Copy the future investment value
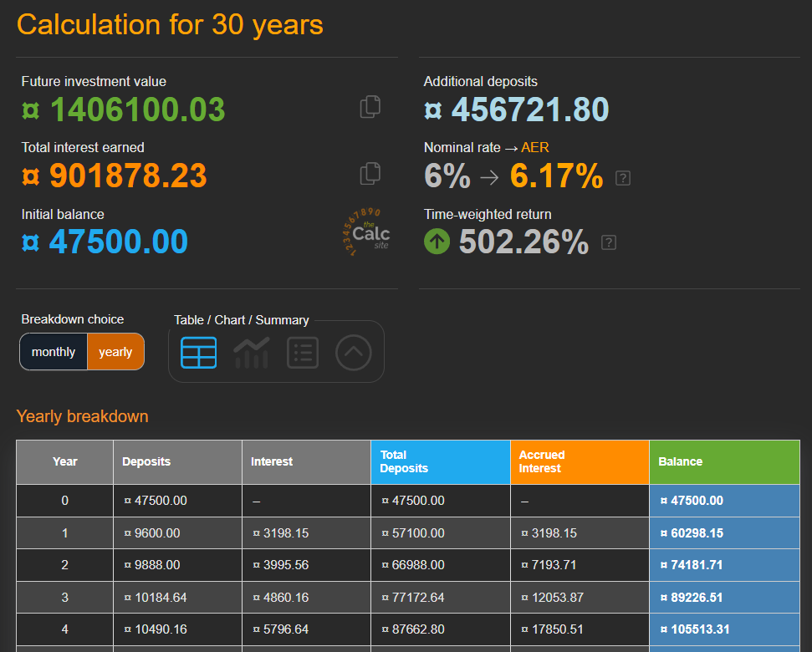 (369, 106)
